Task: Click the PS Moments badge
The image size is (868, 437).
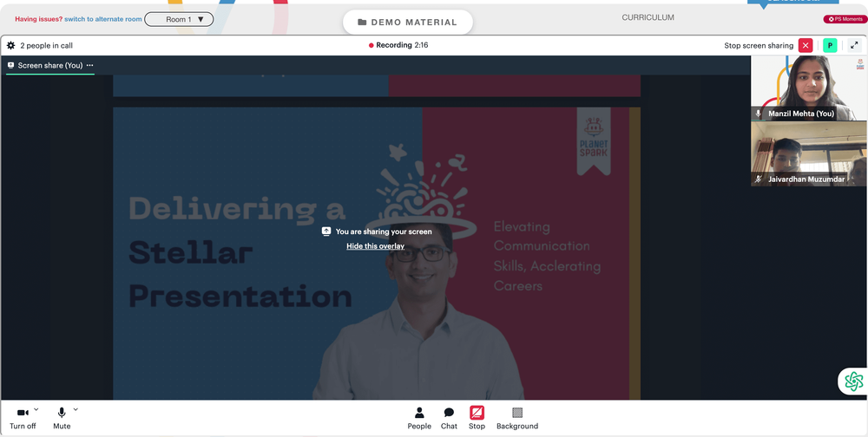Action: [x=845, y=19]
